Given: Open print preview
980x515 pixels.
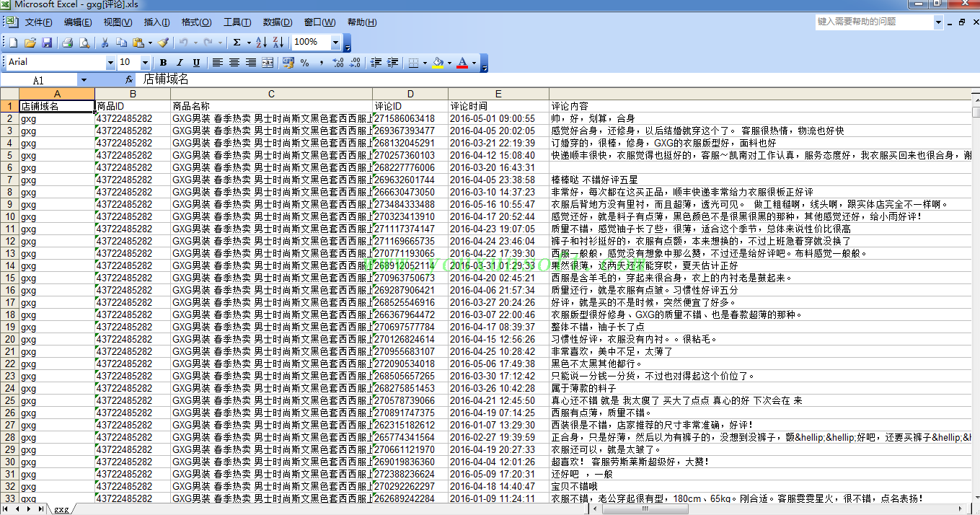Looking at the screenshot, I should click(x=84, y=43).
